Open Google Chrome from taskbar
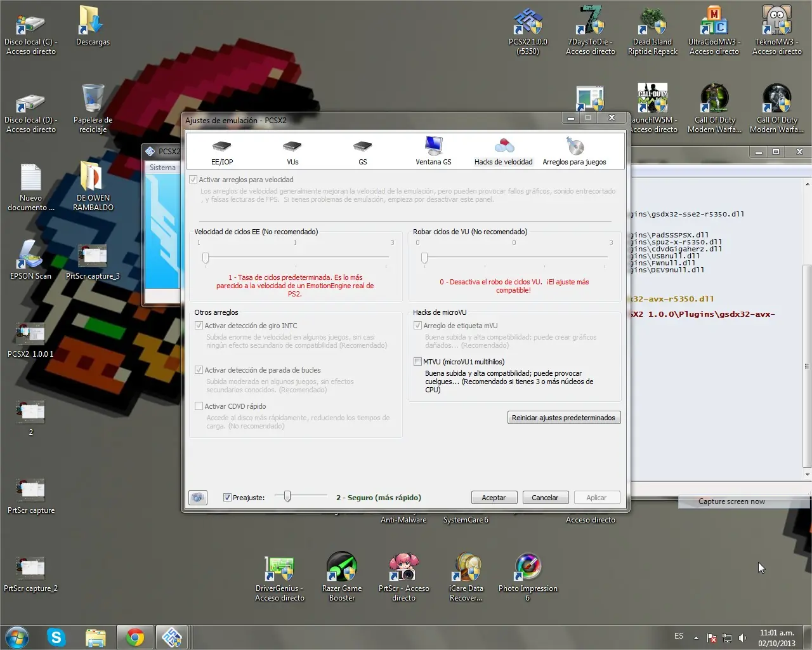Image resolution: width=812 pixels, height=650 pixels. pyautogui.click(x=134, y=637)
